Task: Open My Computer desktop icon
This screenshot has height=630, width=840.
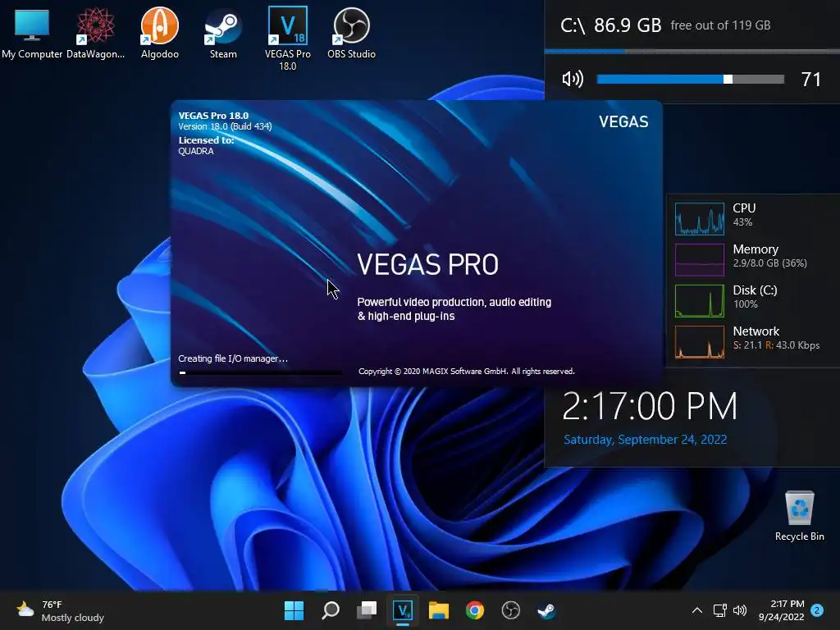Action: 32,33
